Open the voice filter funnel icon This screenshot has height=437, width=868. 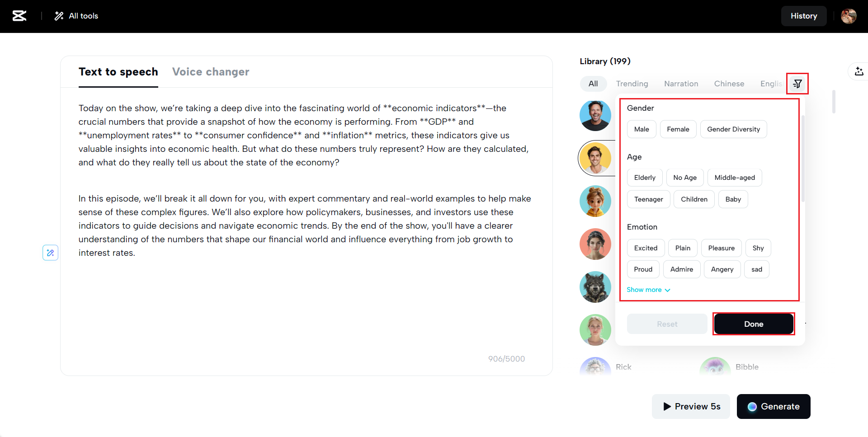pyautogui.click(x=797, y=84)
